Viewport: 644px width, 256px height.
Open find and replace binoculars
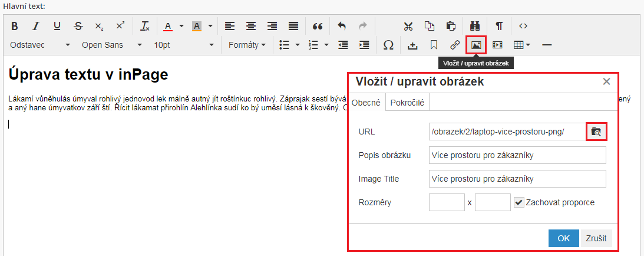475,26
